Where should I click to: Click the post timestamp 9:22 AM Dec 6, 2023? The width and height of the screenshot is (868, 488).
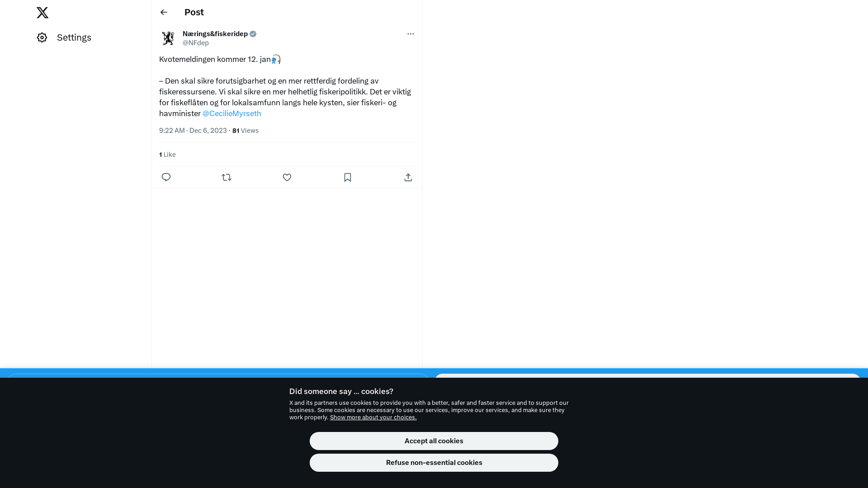(193, 131)
